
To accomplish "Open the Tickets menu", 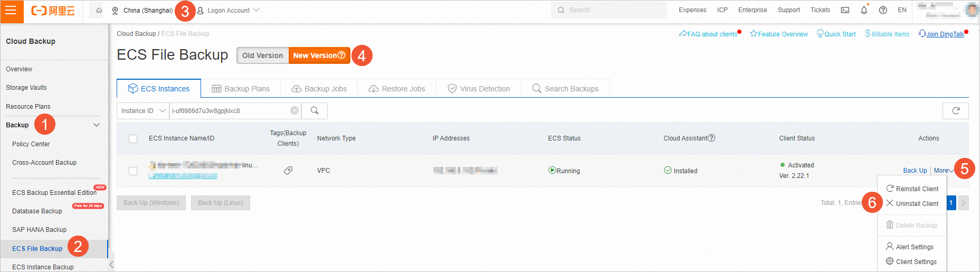I will pos(820,10).
